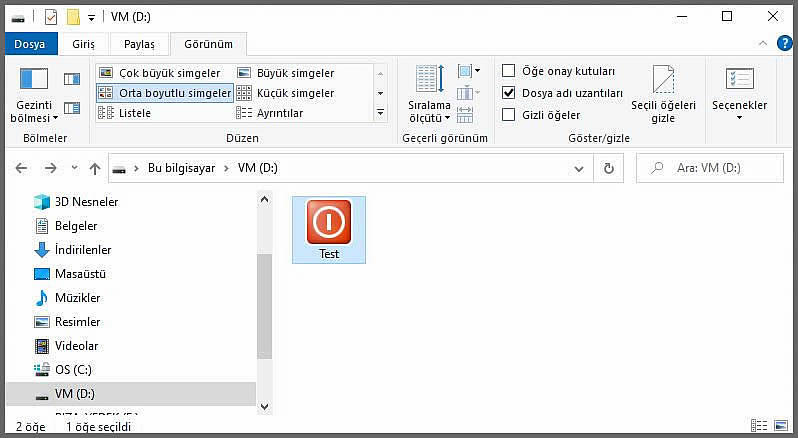Click navigation pane scrollbar up arrow
The width and height of the screenshot is (798, 438).
[x=264, y=200]
